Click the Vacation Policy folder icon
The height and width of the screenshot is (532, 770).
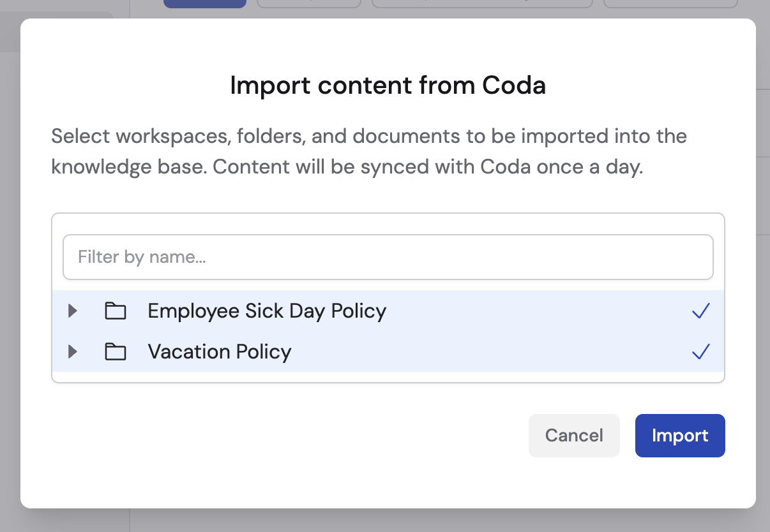(x=116, y=351)
